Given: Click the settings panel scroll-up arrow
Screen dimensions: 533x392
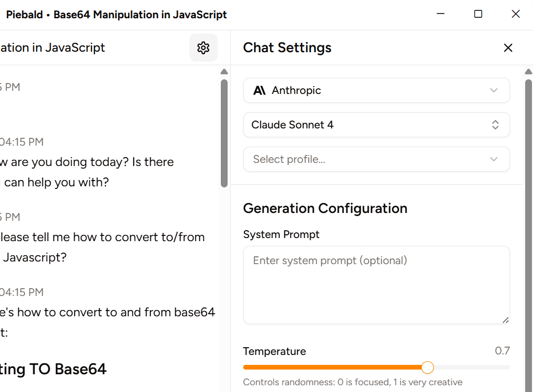Looking at the screenshot, I should (x=528, y=72).
